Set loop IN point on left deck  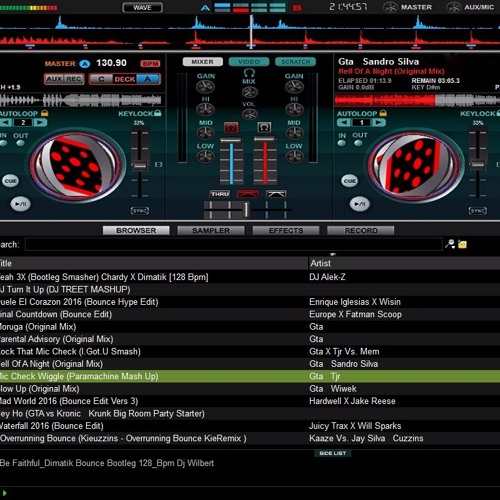4,143
